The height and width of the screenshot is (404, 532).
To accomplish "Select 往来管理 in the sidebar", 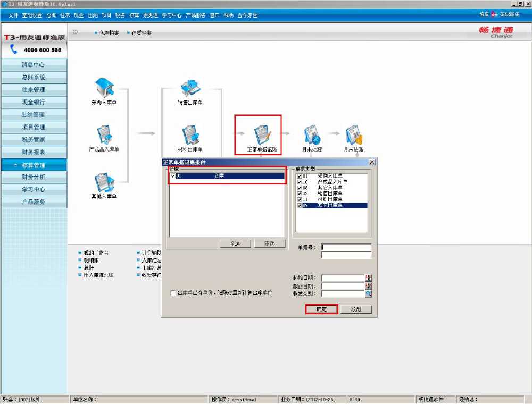I will click(x=34, y=90).
